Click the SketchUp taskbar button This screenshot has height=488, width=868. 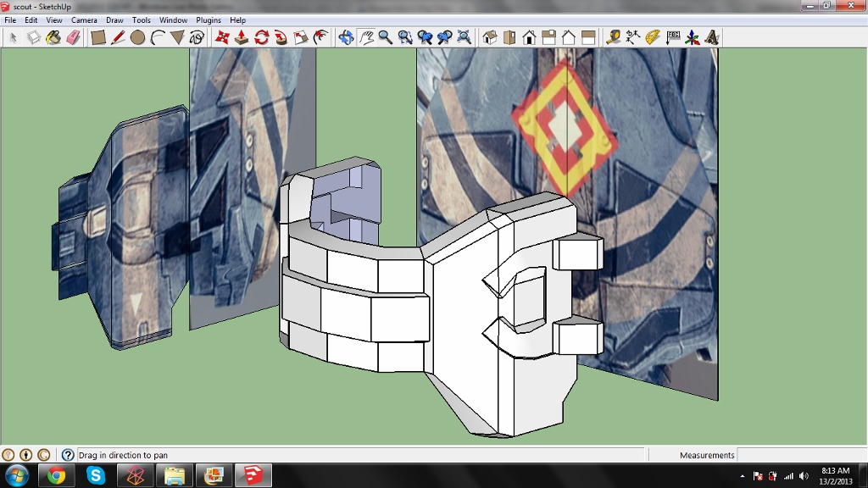pos(253,475)
